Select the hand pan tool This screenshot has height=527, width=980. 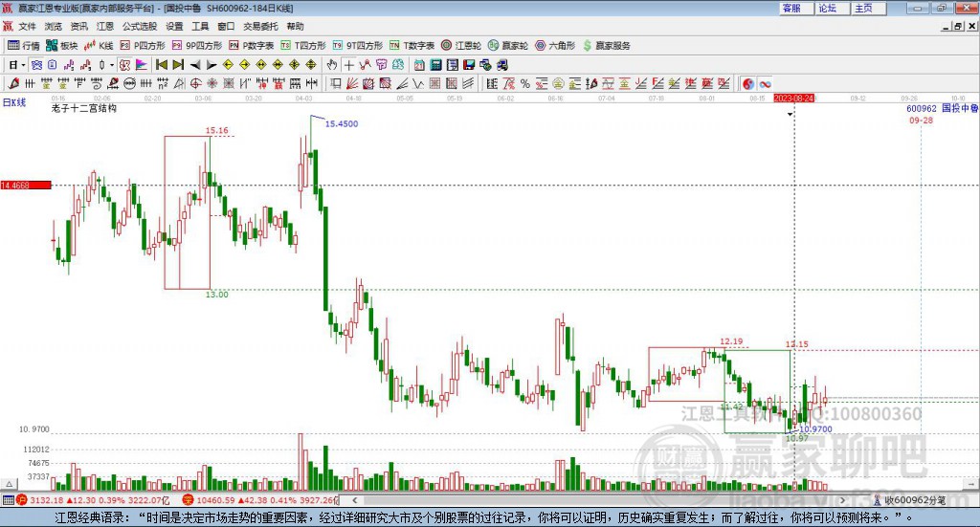tap(332, 65)
